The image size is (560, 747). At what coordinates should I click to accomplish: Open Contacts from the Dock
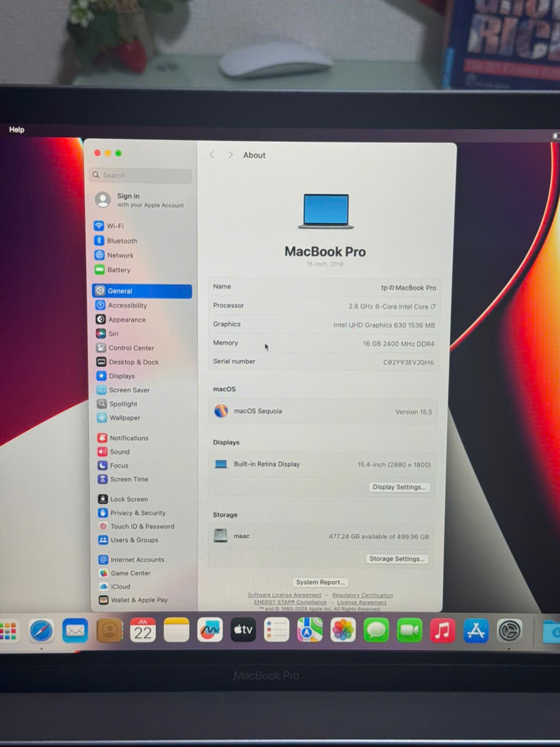pyautogui.click(x=109, y=631)
